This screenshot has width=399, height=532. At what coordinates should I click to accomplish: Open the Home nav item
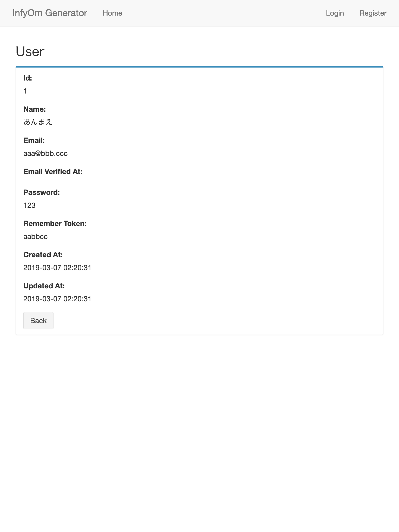pos(112,13)
